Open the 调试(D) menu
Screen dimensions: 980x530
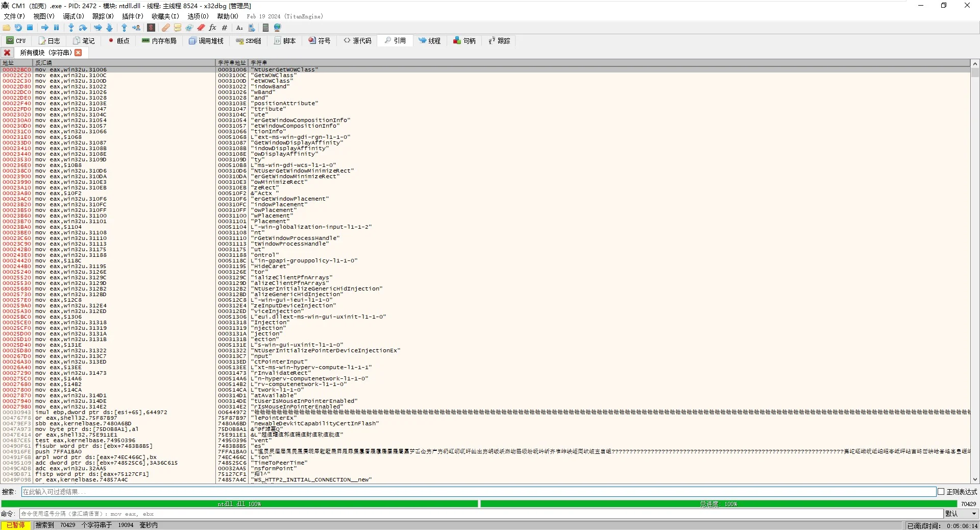point(73,16)
